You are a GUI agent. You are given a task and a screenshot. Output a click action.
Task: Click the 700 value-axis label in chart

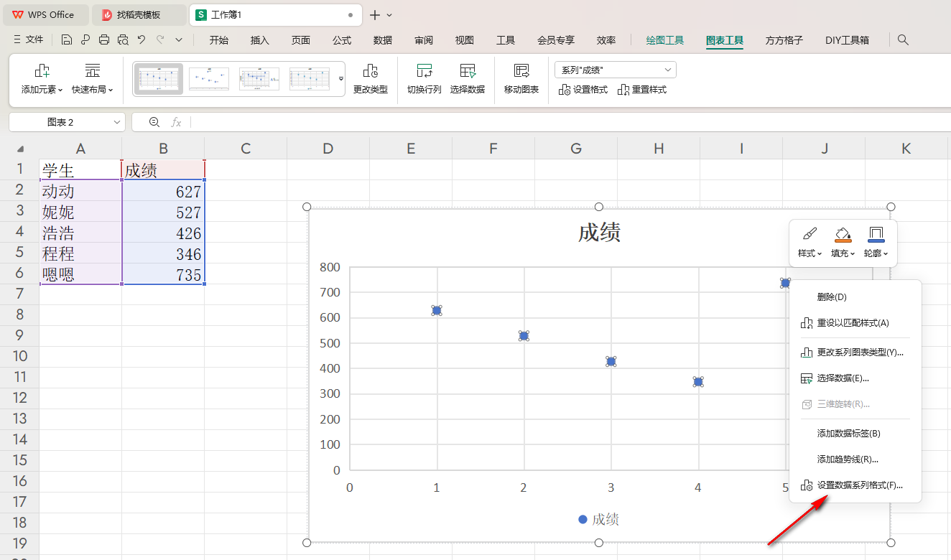[330, 292]
